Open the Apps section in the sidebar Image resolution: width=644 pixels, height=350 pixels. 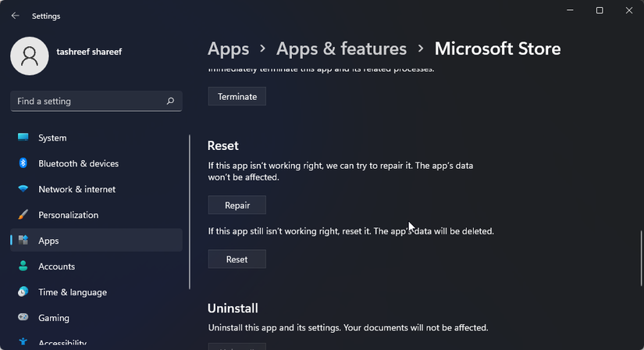(x=48, y=241)
